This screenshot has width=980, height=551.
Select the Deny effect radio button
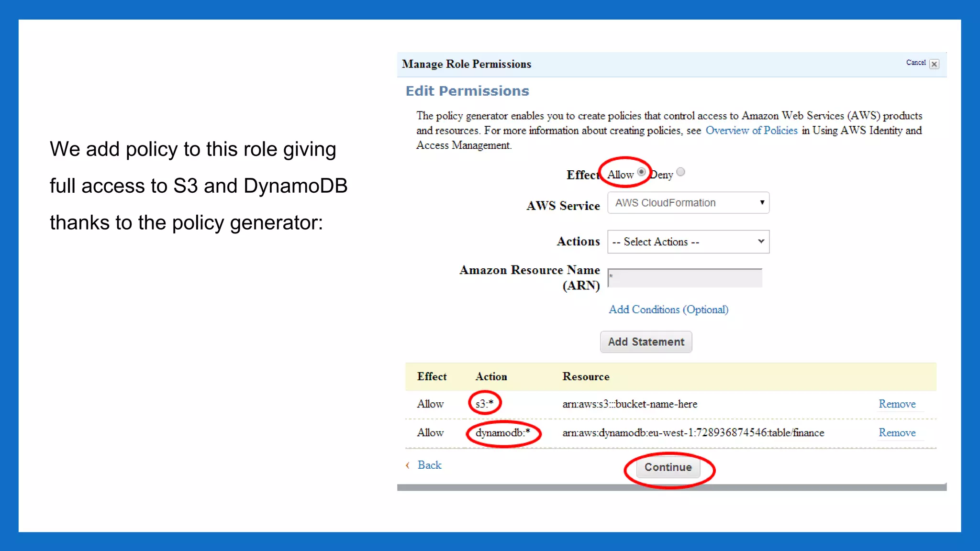[680, 172]
